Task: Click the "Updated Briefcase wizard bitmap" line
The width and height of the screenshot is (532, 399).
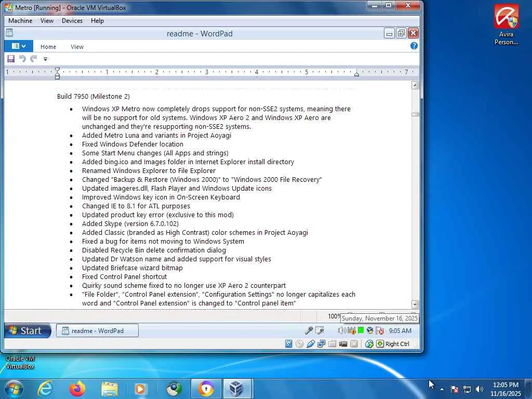Action: point(132,268)
